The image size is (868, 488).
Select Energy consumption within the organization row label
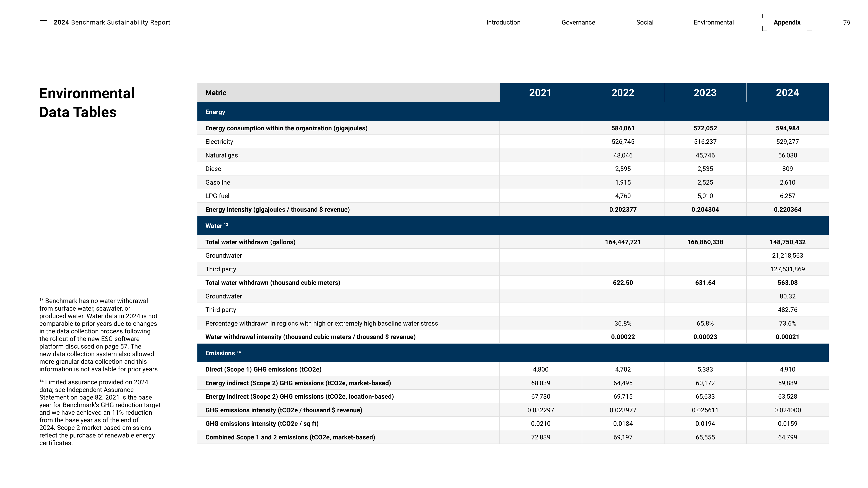tap(286, 128)
